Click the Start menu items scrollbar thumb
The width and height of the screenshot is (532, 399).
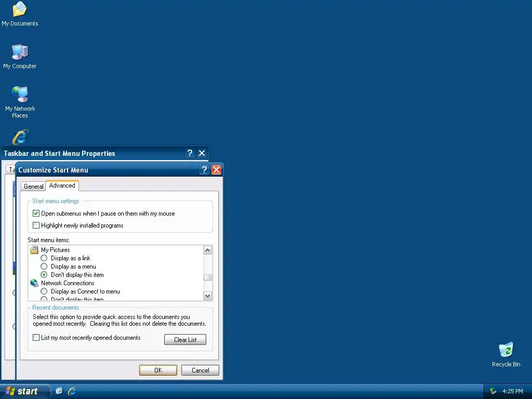tap(208, 277)
